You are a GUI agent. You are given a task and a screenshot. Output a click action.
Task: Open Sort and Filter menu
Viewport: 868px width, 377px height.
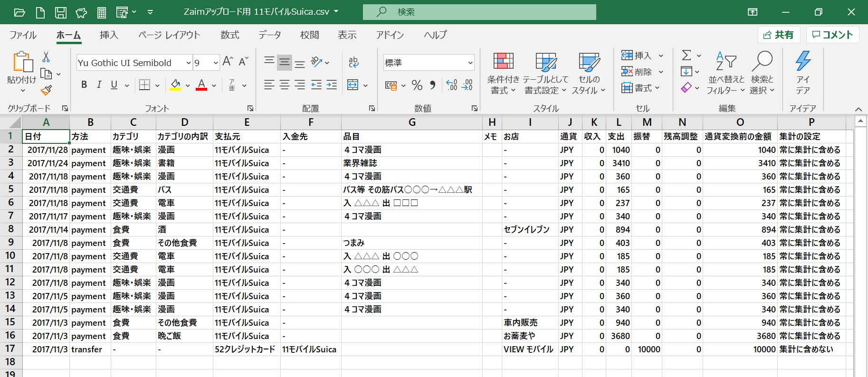click(726, 73)
